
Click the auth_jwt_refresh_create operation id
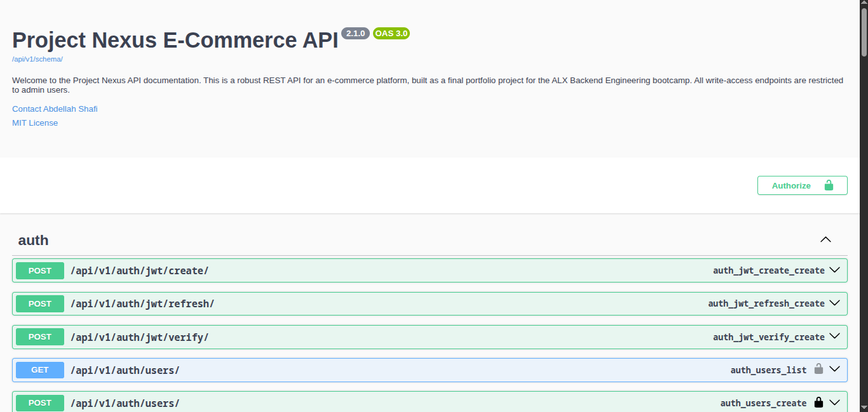[766, 303]
